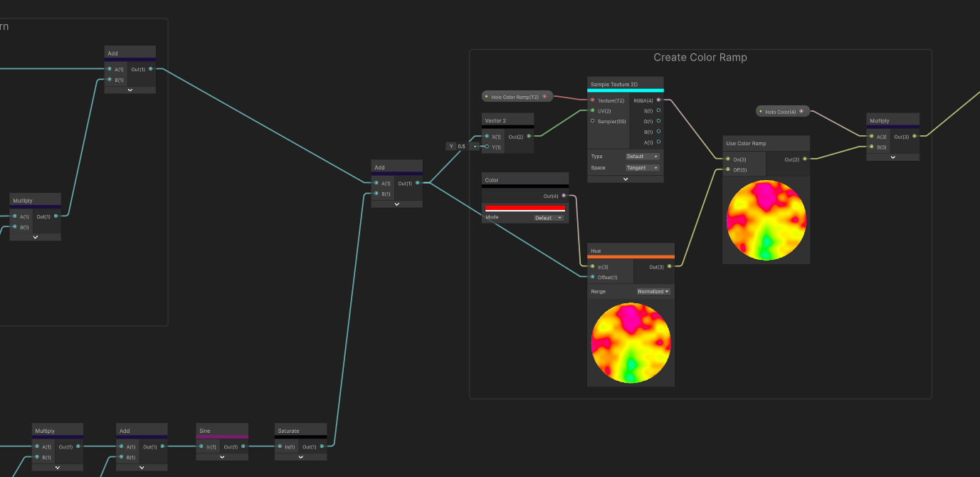Click the Sampler(SS) input port
980x477 pixels.
pyautogui.click(x=592, y=121)
